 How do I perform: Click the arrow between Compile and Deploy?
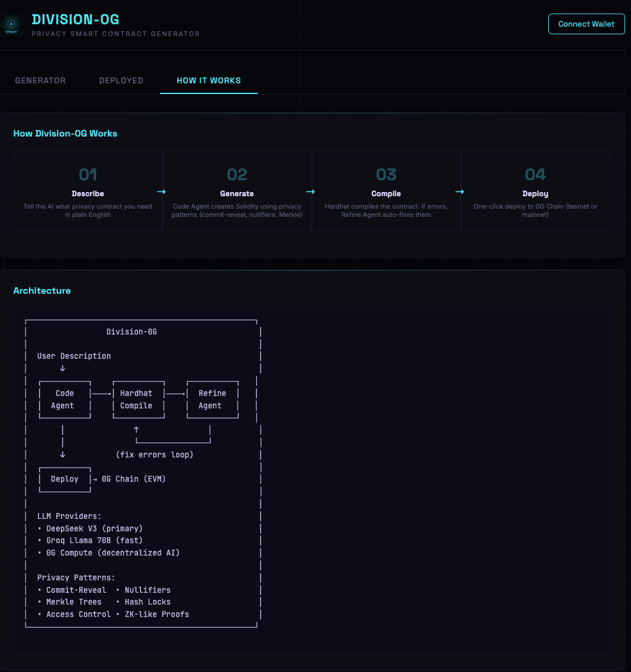click(x=459, y=191)
